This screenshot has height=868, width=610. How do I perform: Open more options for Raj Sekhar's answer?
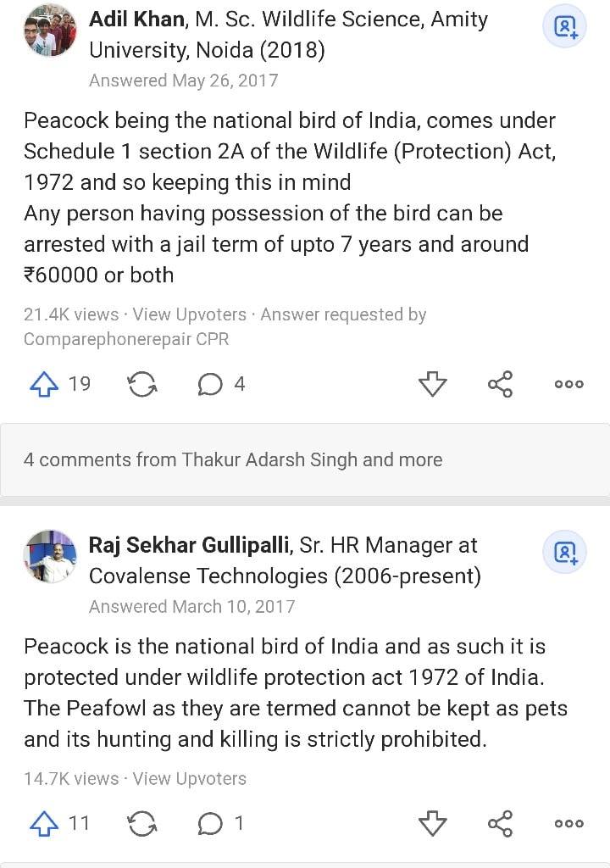(x=569, y=823)
